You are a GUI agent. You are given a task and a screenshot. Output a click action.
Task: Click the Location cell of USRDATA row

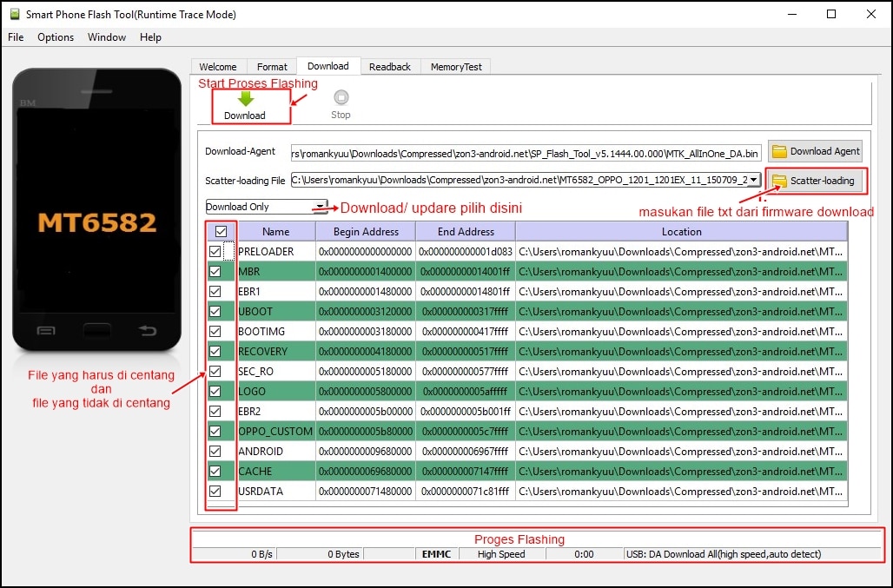pos(682,492)
